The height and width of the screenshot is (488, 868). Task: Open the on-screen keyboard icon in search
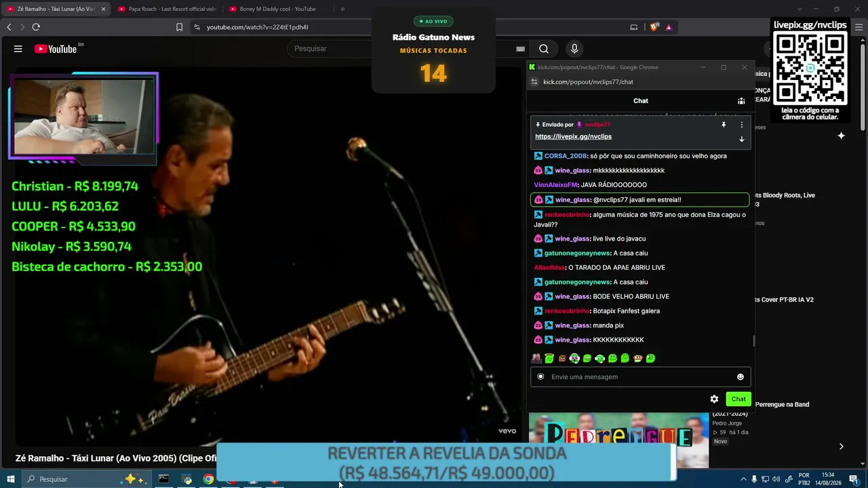(520, 49)
